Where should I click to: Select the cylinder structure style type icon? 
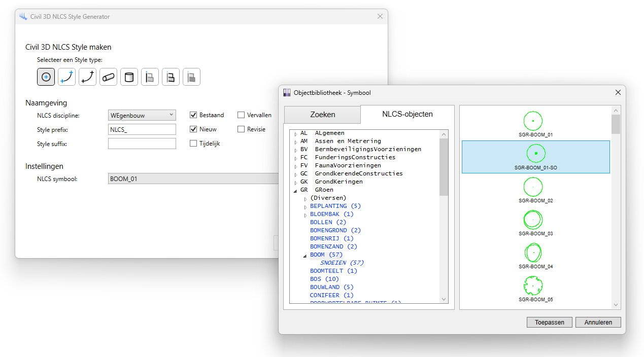[x=129, y=77]
